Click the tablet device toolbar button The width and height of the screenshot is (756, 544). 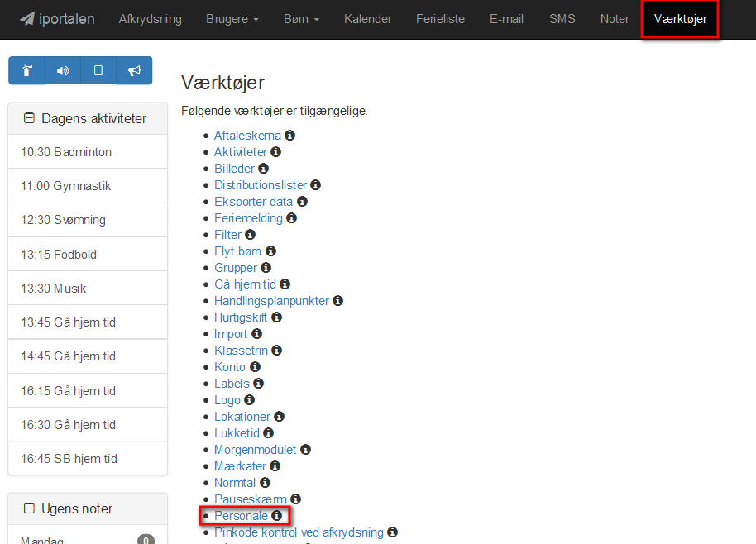coord(98,70)
